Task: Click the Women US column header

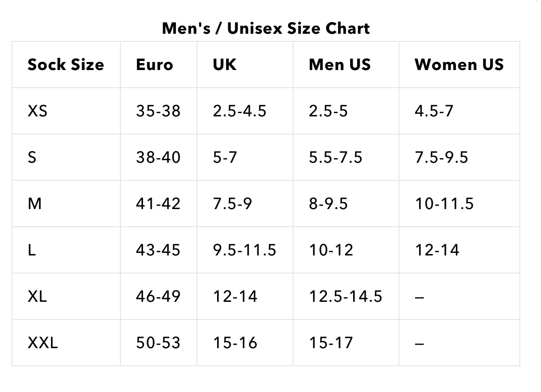Action: [x=459, y=65]
